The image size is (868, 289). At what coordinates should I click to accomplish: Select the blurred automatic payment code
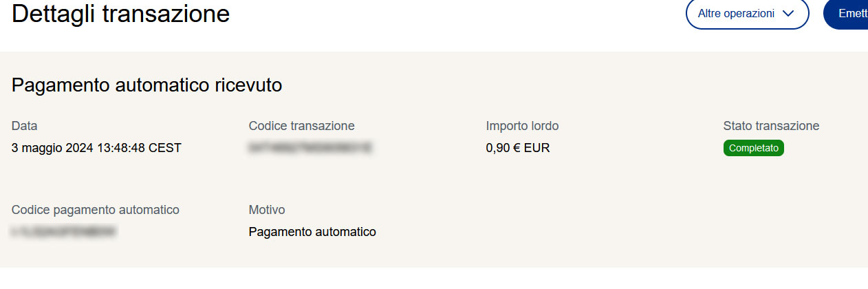pyautogui.click(x=63, y=232)
